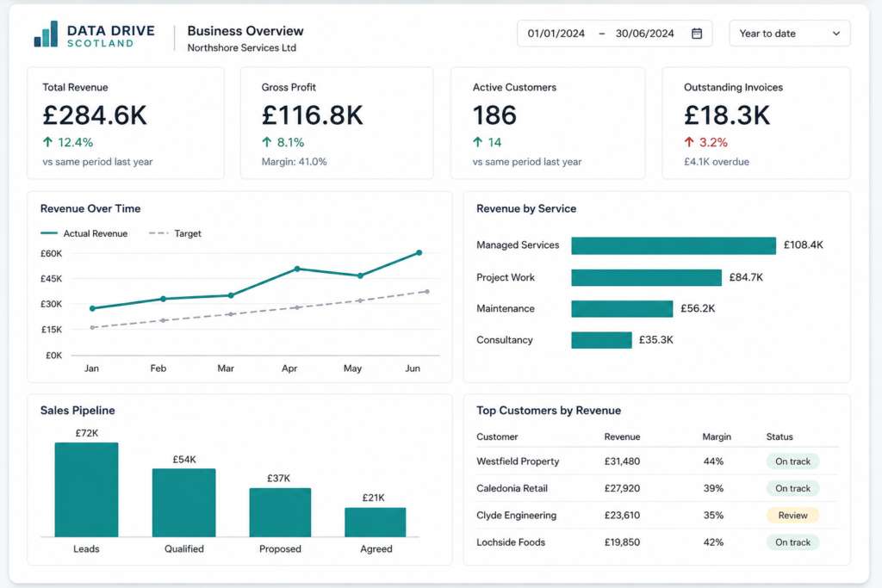Click On track badge for Westfield Property
This screenshot has width=882, height=588.
click(792, 461)
